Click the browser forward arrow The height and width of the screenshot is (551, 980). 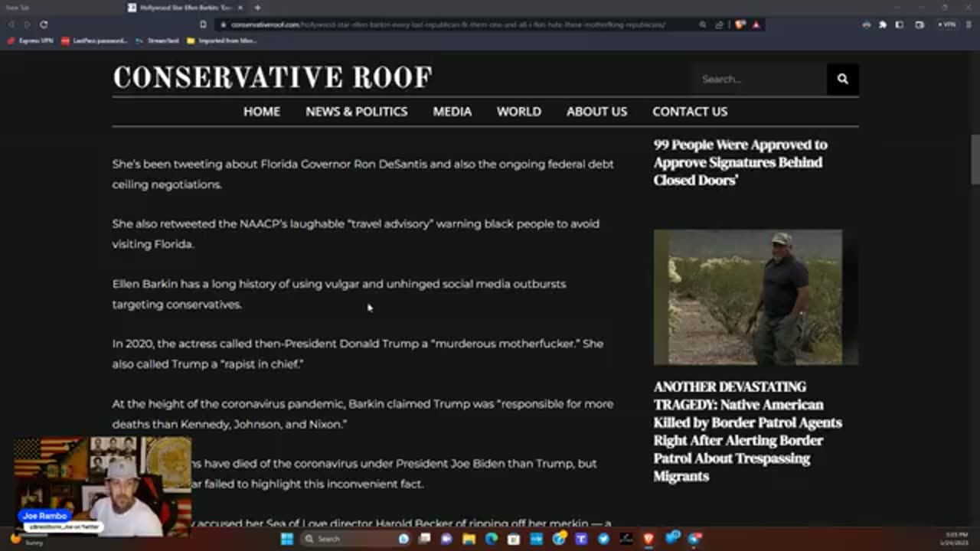coord(26,24)
